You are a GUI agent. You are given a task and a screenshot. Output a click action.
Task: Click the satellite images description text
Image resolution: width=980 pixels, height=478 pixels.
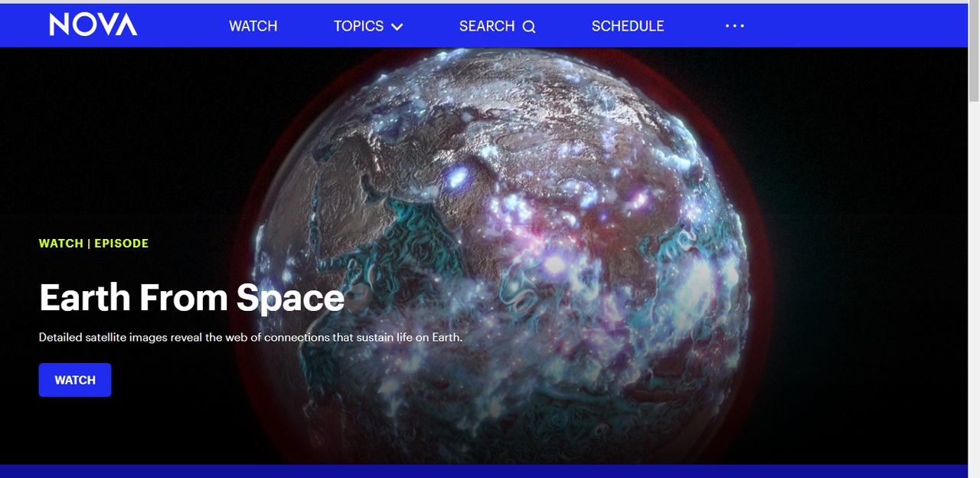point(251,337)
